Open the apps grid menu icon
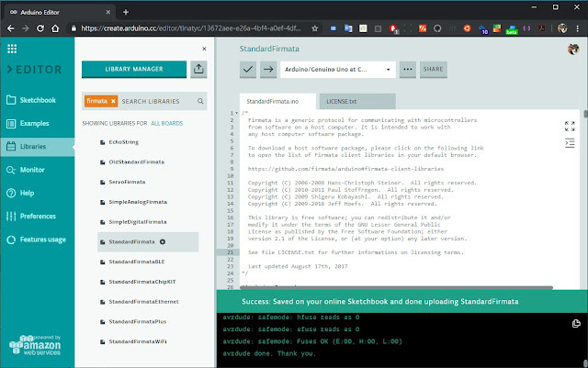The image size is (588, 368). [x=12, y=49]
